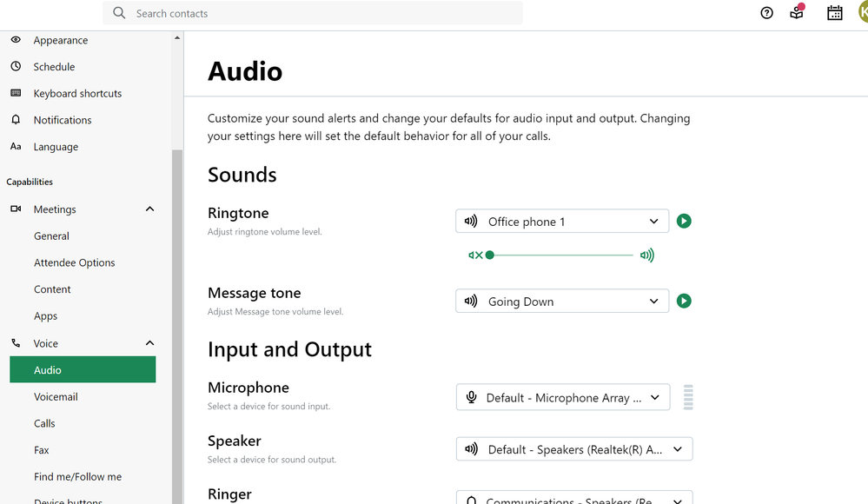Collapse the Meetings section

click(x=149, y=209)
